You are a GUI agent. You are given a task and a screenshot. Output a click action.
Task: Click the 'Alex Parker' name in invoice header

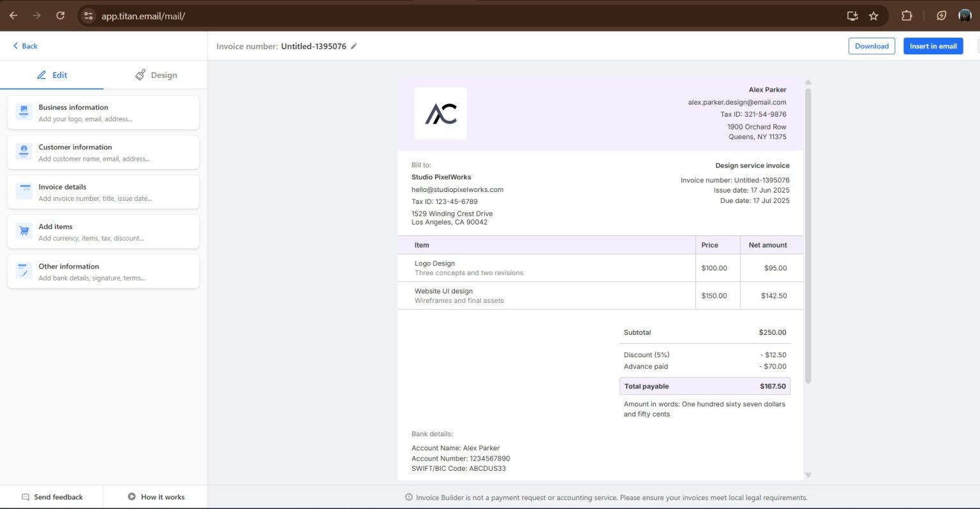768,90
